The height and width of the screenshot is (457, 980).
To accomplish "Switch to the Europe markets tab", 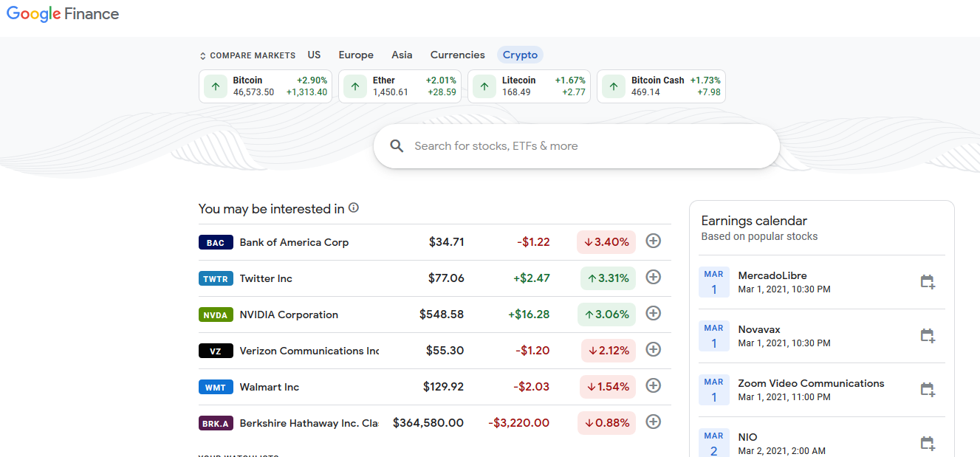I will [356, 55].
